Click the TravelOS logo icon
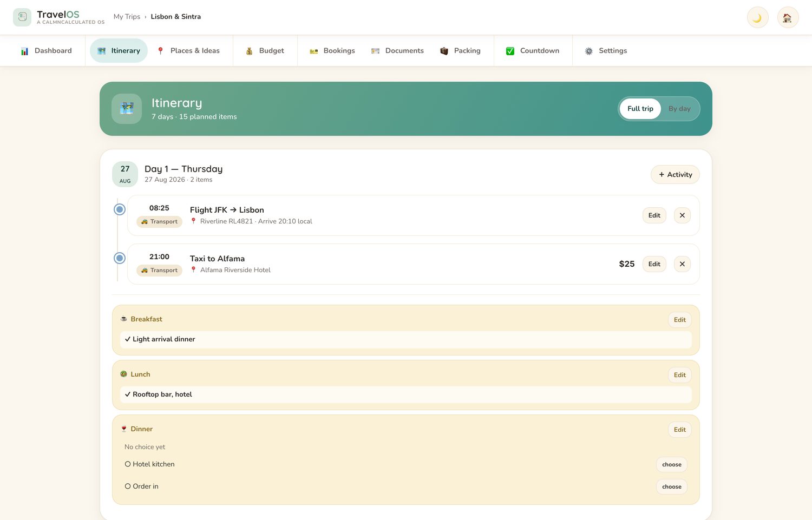 pyautogui.click(x=22, y=17)
